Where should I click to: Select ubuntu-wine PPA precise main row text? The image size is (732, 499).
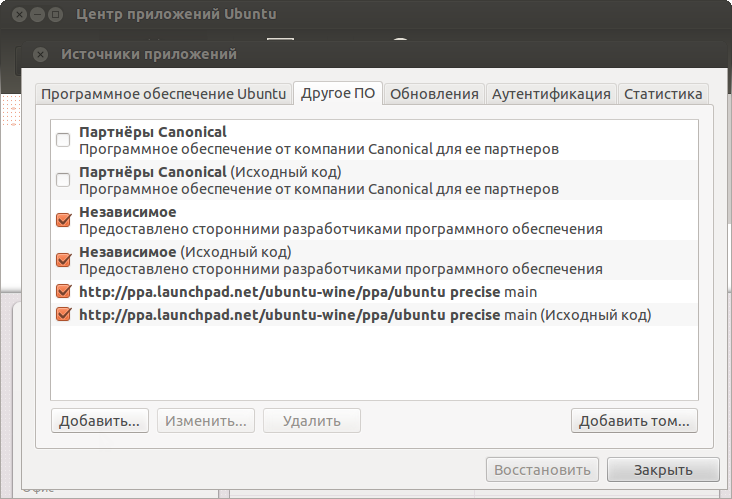point(308,292)
